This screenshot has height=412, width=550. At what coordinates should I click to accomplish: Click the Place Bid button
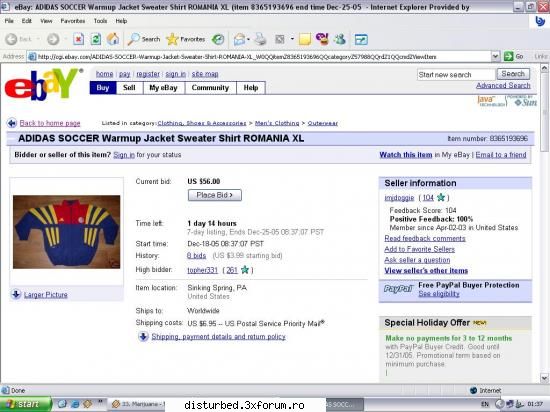(x=215, y=195)
